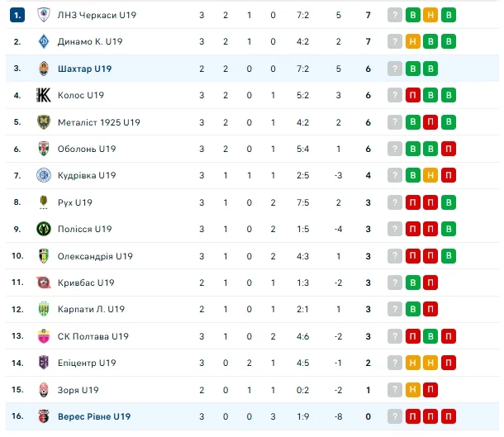Click the Верес Рівне U19 team crest
This screenshot has height=437, width=504.
[44, 416]
